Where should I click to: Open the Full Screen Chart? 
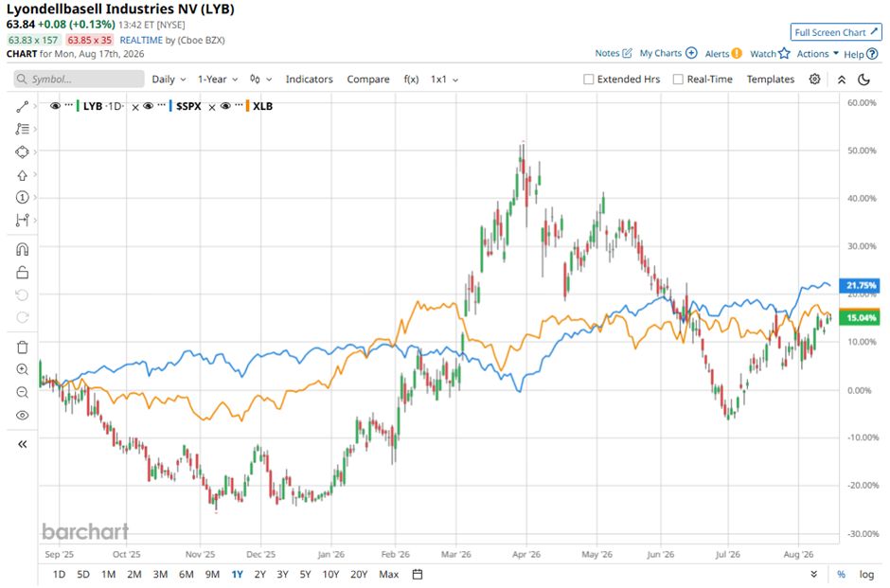coord(836,32)
